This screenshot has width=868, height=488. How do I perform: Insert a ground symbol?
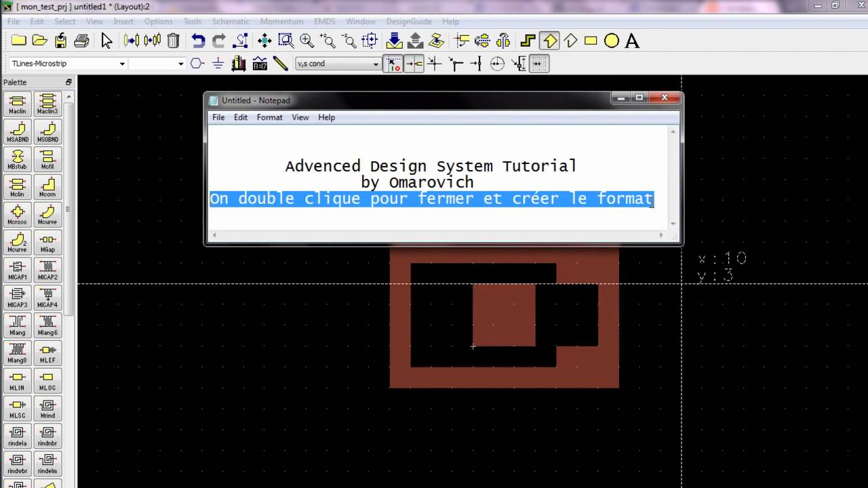[x=218, y=64]
